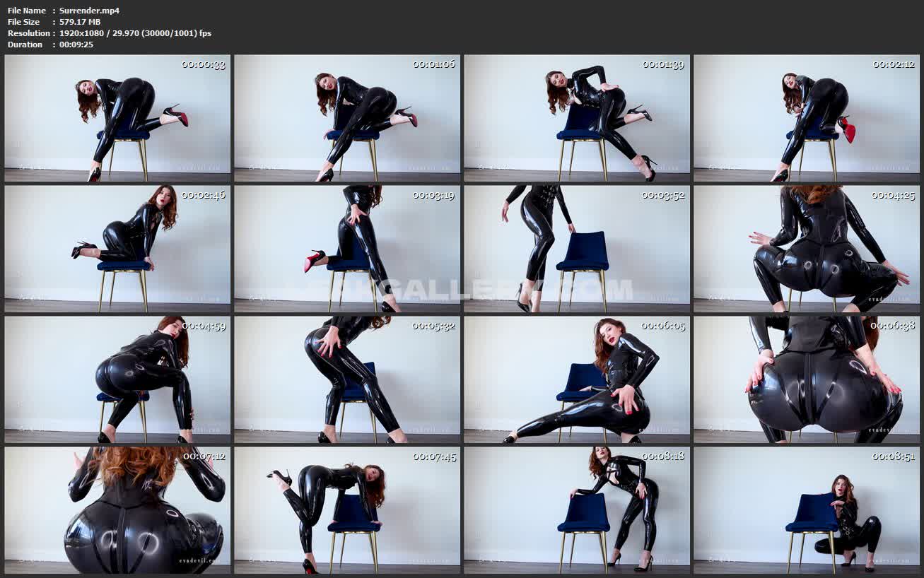Image resolution: width=924 pixels, height=578 pixels.
Task: Click the 00:02:46 preview frame
Action: (x=117, y=249)
